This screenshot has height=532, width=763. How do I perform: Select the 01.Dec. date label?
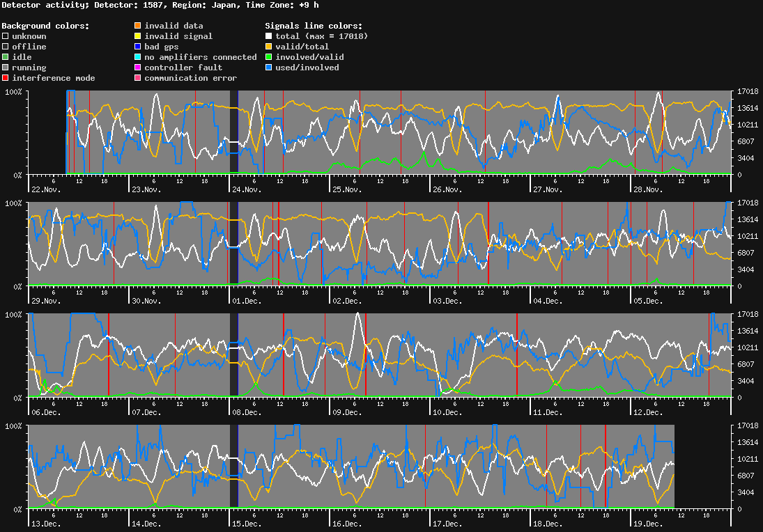247,301
